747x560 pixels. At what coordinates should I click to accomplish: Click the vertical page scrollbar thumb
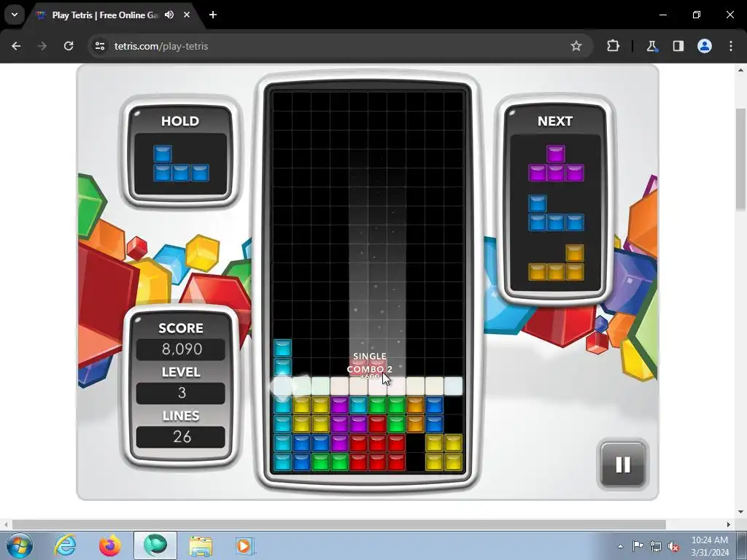(741, 158)
